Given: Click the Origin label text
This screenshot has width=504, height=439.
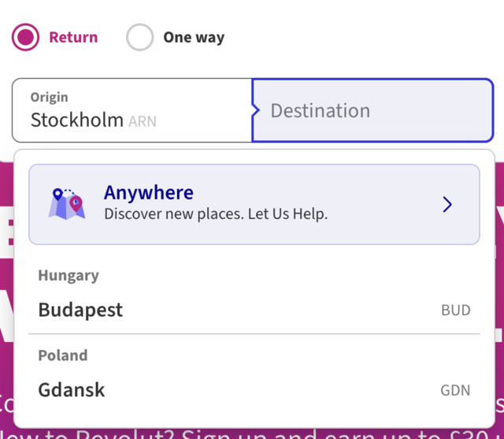Looking at the screenshot, I should coord(49,98).
